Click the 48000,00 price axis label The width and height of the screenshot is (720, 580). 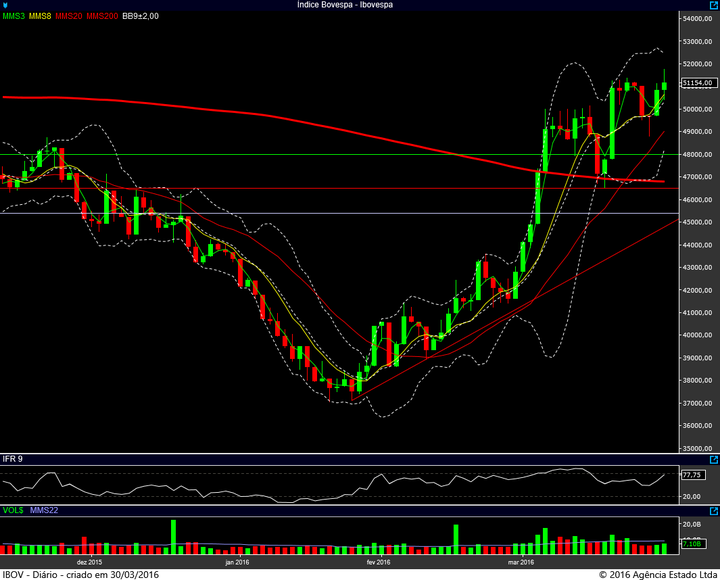click(x=698, y=154)
